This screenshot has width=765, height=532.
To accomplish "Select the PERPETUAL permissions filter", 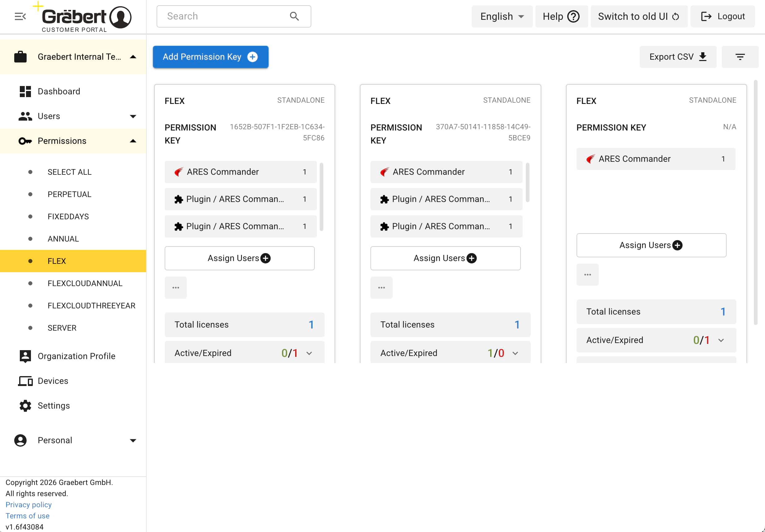I will pyautogui.click(x=69, y=194).
